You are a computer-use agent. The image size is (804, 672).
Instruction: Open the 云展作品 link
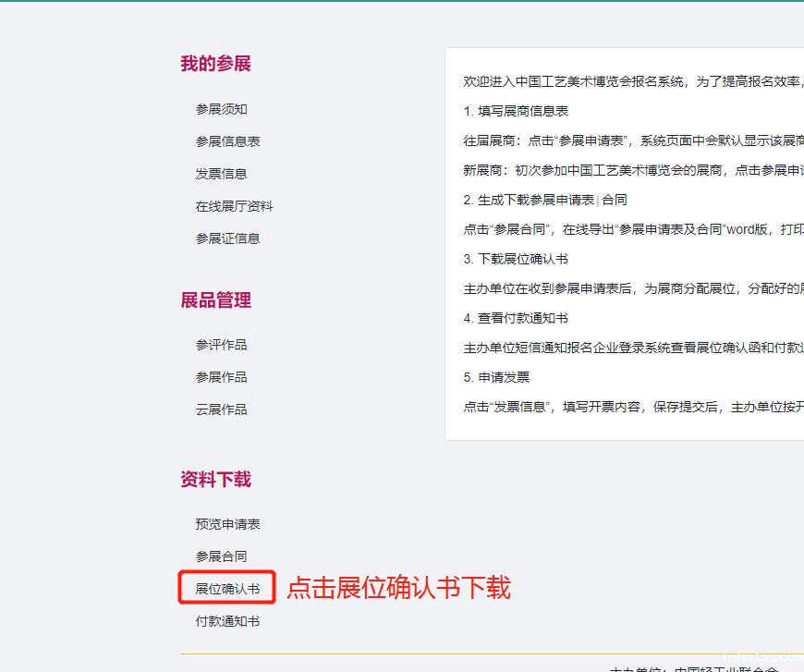tap(221, 409)
